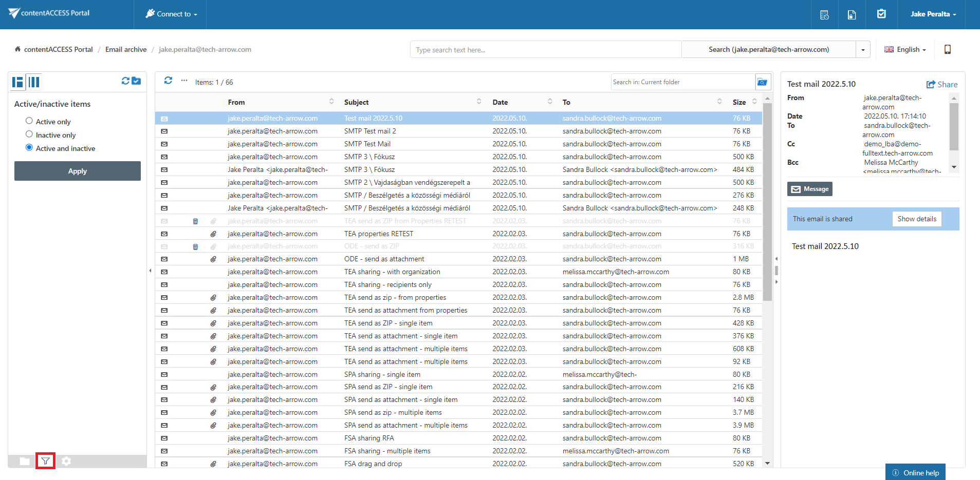Open the Jake Peralta user menu
980x480 pixels.
933,14
